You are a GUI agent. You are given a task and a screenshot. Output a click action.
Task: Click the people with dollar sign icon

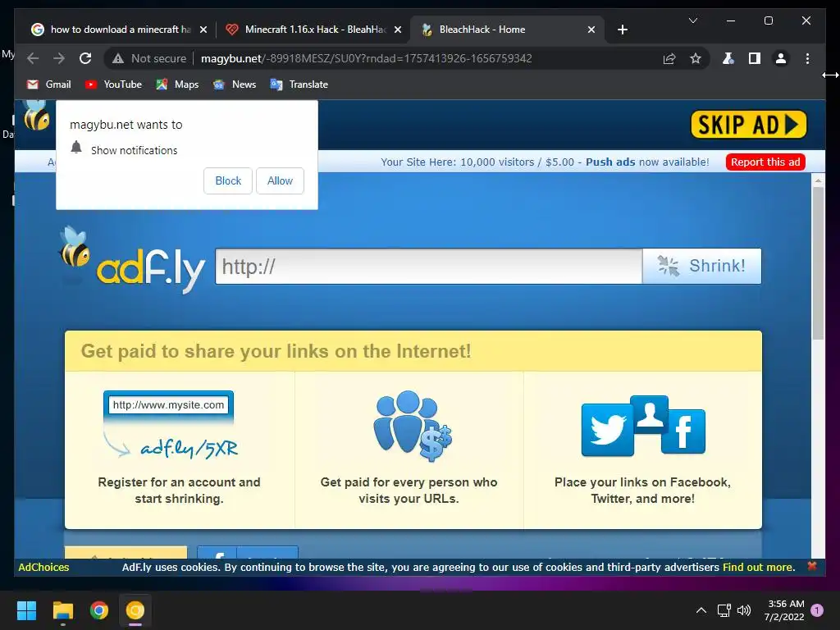coord(412,426)
